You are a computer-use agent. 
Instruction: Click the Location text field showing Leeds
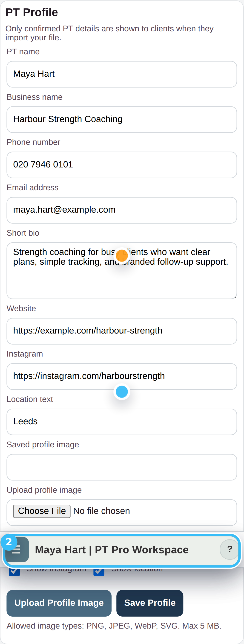pos(121,422)
